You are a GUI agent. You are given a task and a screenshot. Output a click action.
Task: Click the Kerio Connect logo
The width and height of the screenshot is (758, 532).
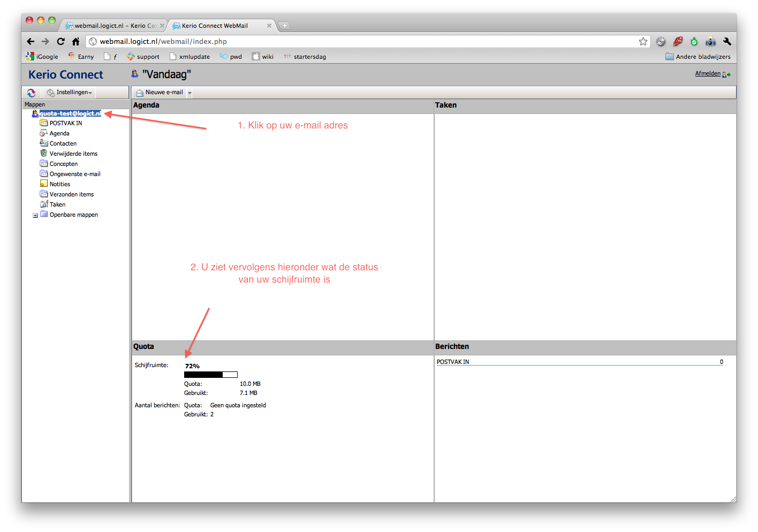66,75
